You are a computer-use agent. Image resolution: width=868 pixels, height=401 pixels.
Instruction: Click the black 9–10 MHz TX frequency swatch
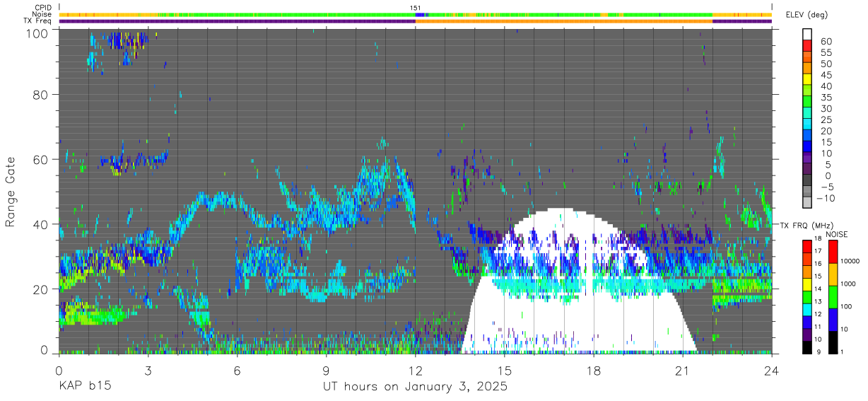click(x=808, y=347)
